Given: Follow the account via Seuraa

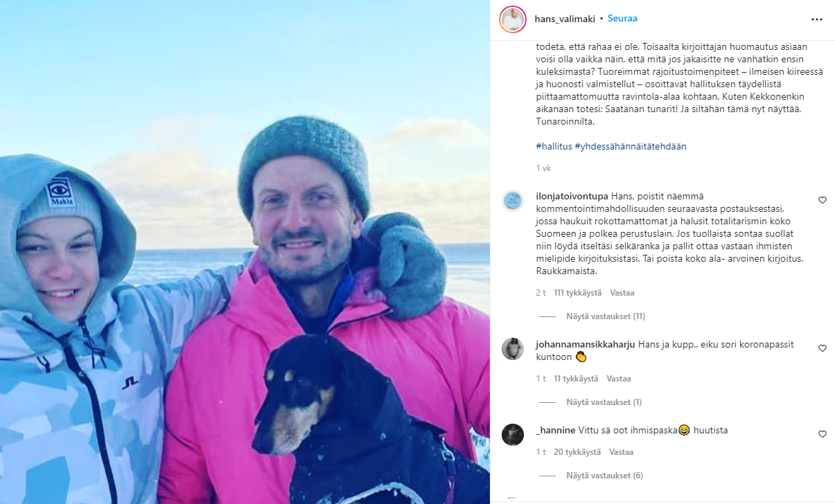Looking at the screenshot, I should click(622, 19).
